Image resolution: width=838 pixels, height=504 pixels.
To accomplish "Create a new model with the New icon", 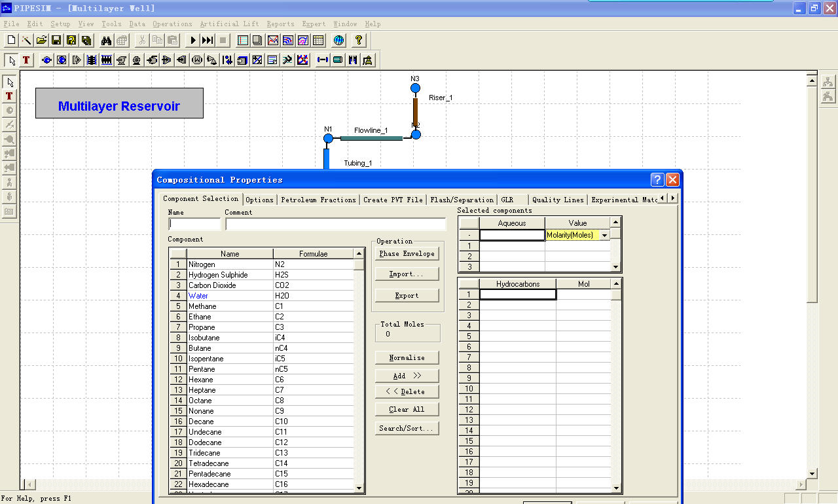I will [11, 41].
